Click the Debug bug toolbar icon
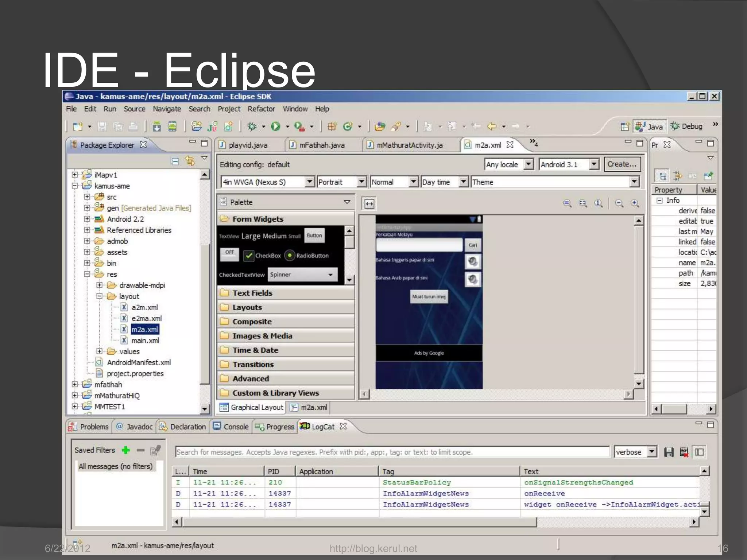Image resolution: width=747 pixels, height=560 pixels. pyautogui.click(x=252, y=126)
